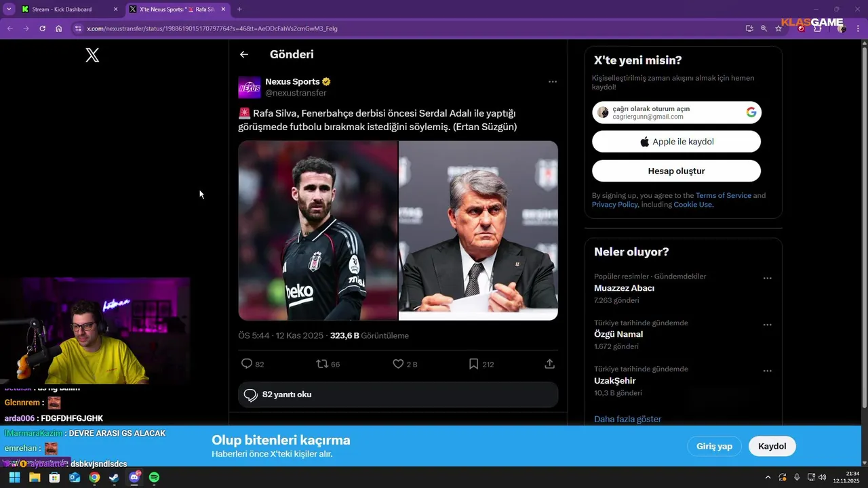Click the 'Hesap oluştur' button

tap(677, 171)
